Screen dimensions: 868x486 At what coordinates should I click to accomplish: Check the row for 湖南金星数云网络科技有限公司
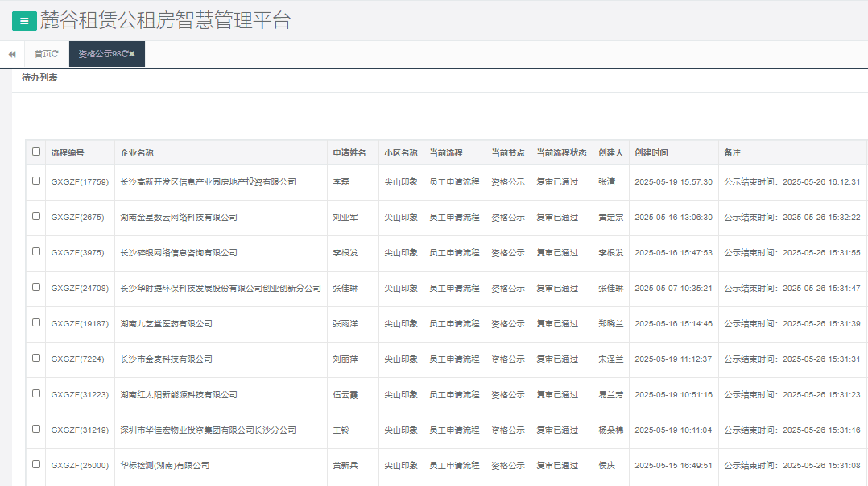35,217
